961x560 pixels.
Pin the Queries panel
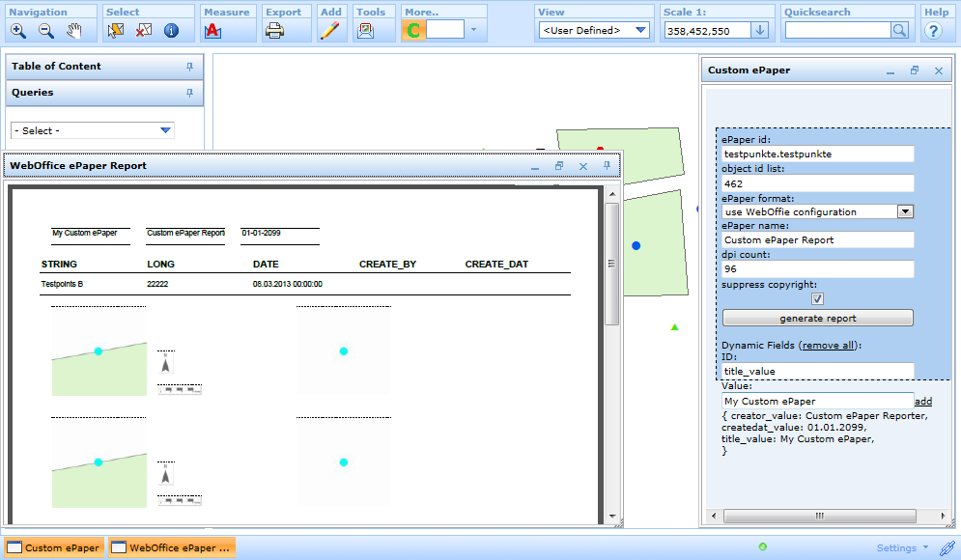(x=190, y=93)
